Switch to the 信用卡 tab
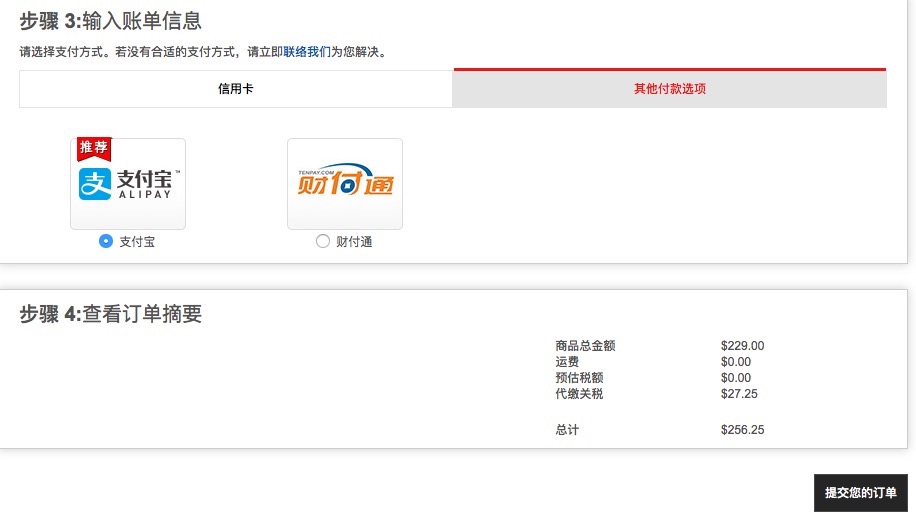The image size is (916, 523). tap(236, 89)
